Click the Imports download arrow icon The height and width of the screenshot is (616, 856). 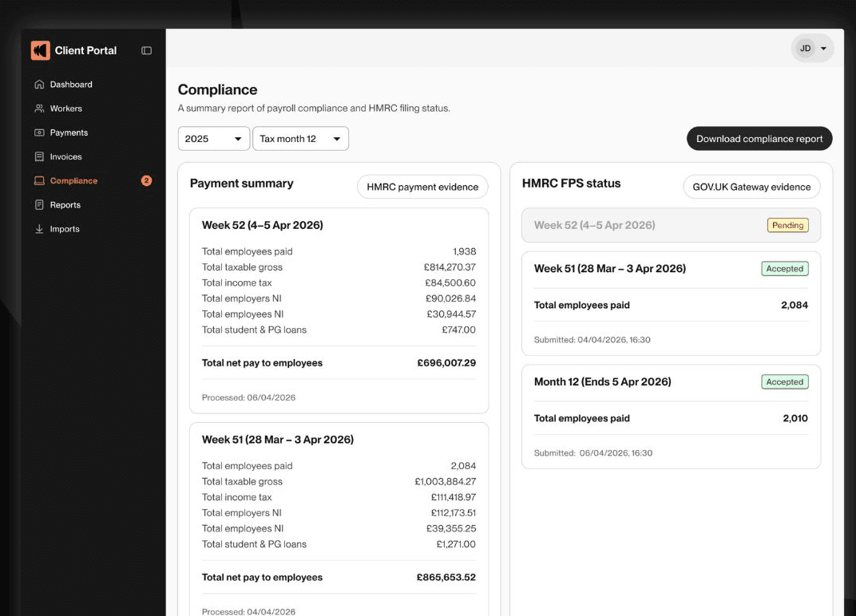39,229
